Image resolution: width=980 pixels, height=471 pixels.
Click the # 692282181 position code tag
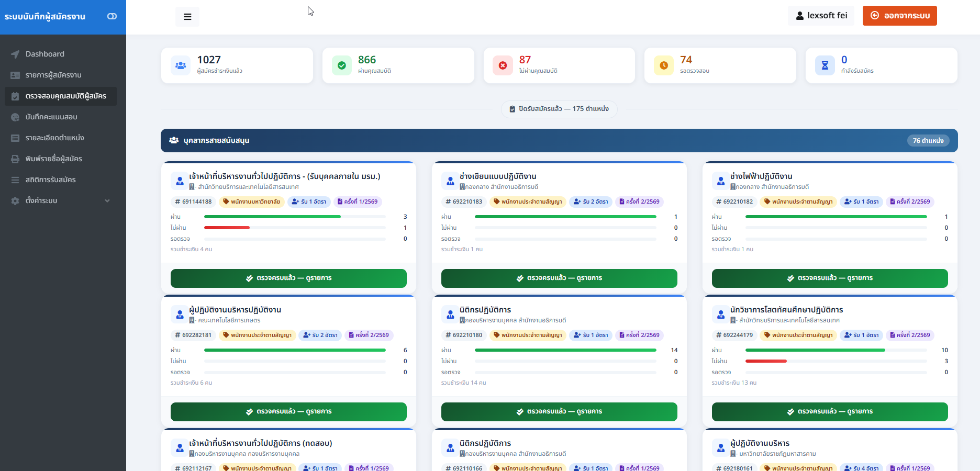click(193, 335)
